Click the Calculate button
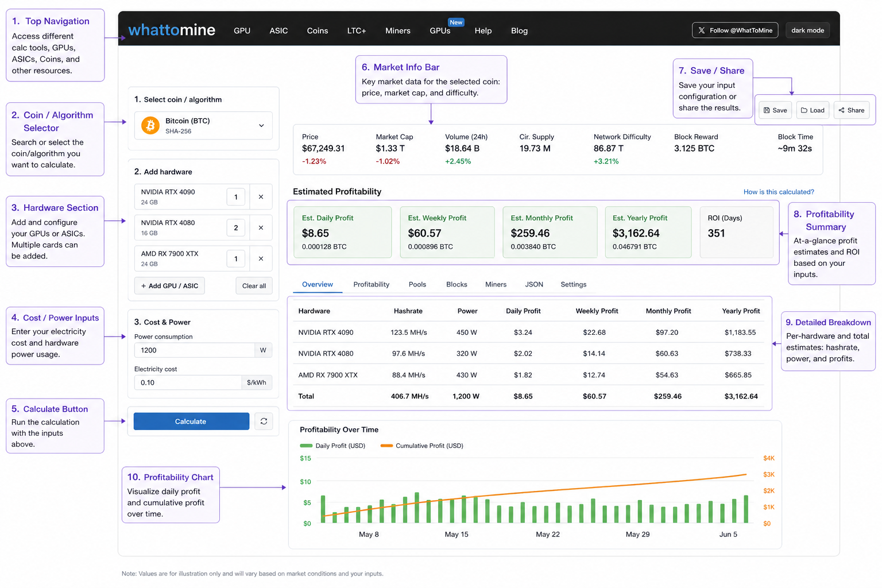The height and width of the screenshot is (588, 882). pyautogui.click(x=191, y=421)
